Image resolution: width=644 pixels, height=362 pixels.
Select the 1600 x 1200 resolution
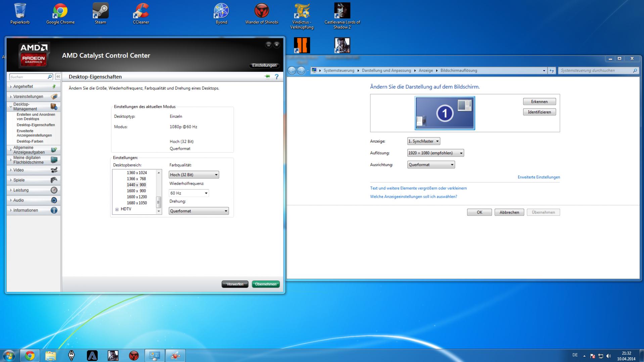[137, 197]
